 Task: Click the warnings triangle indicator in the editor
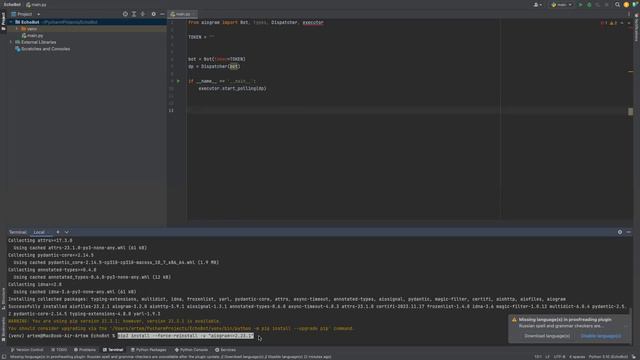tap(613, 23)
